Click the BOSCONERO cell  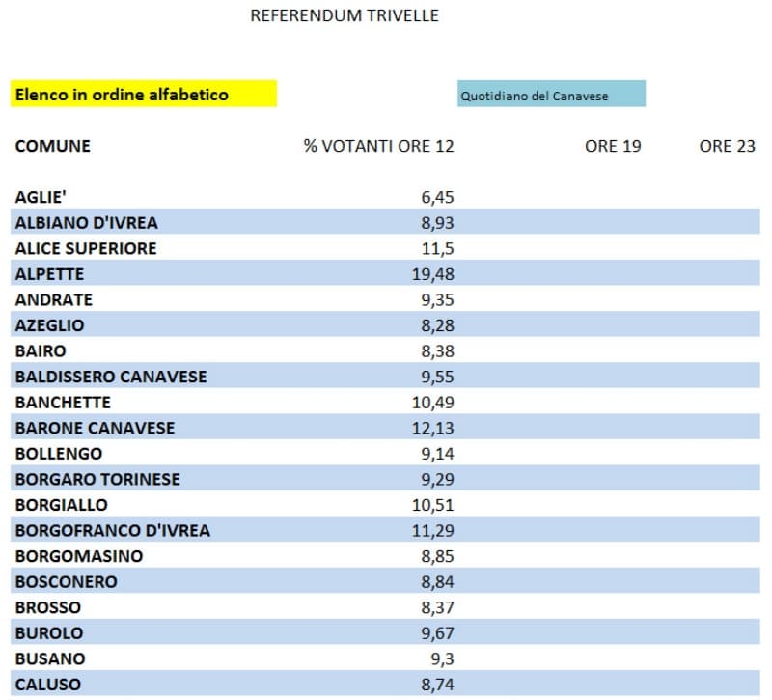tap(66, 581)
